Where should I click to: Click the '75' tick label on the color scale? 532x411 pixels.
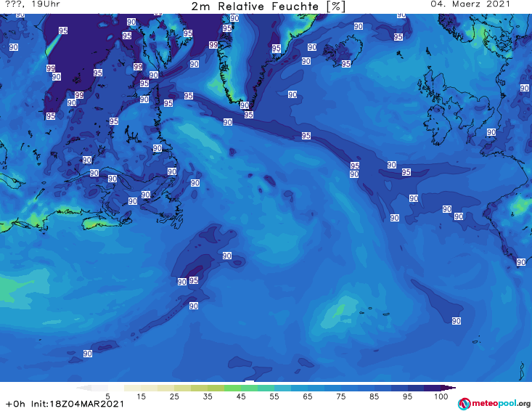340,396
